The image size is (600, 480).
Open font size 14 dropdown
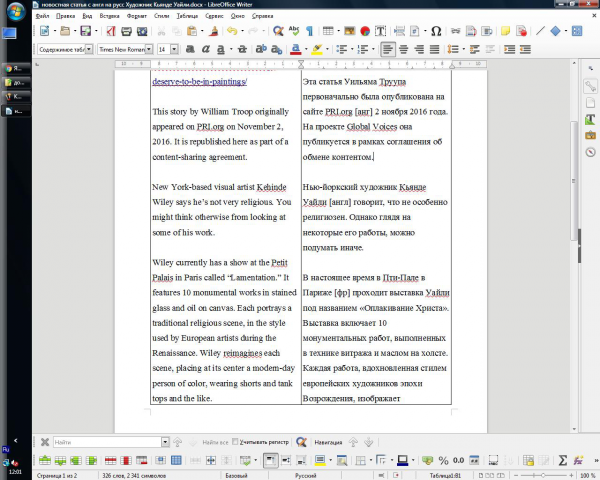[x=174, y=49]
